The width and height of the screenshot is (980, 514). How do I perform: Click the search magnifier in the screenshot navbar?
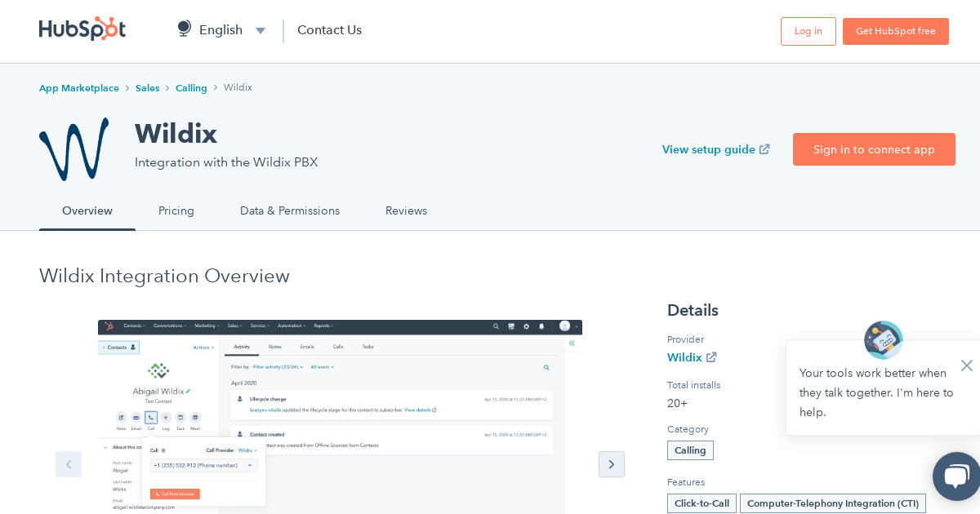pyautogui.click(x=496, y=326)
